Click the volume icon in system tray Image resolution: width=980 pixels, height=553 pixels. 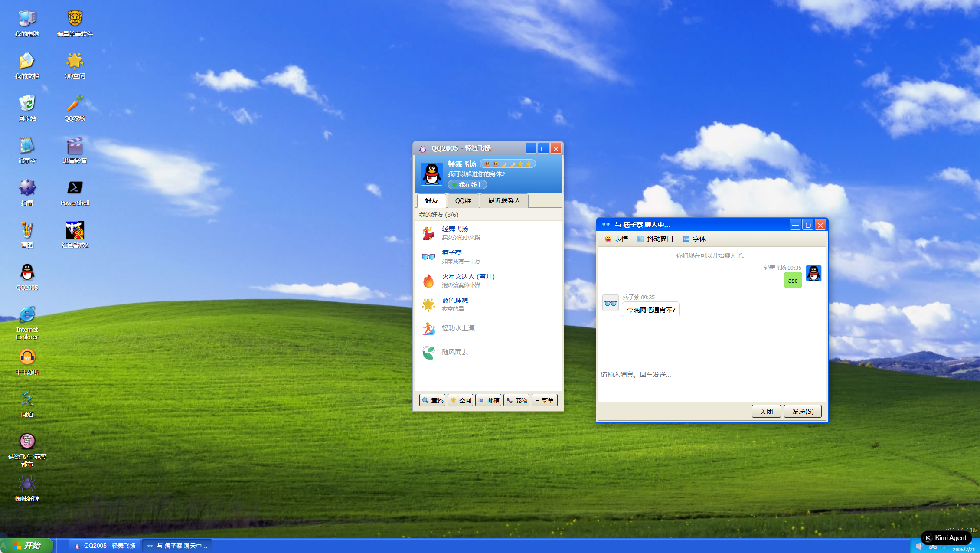(919, 546)
